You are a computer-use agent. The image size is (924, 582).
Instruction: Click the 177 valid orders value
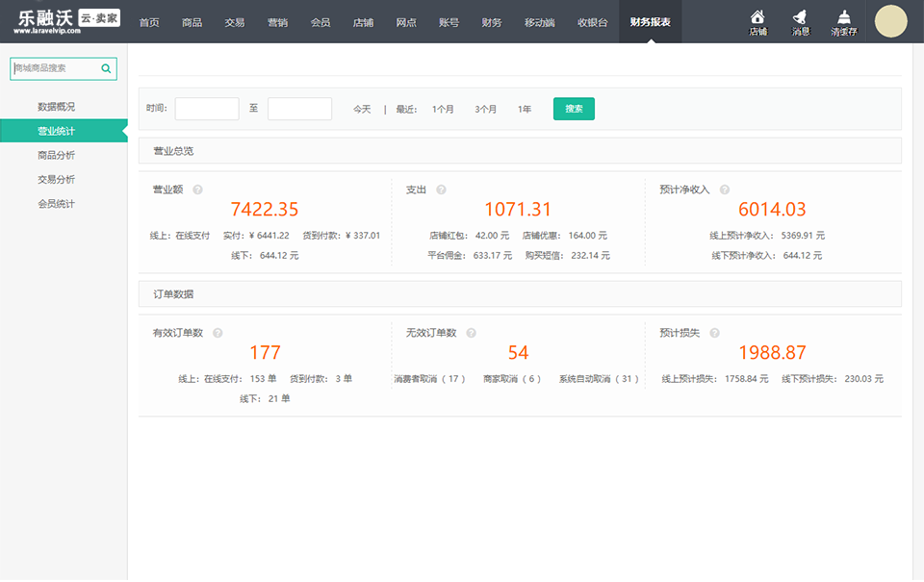click(x=266, y=352)
